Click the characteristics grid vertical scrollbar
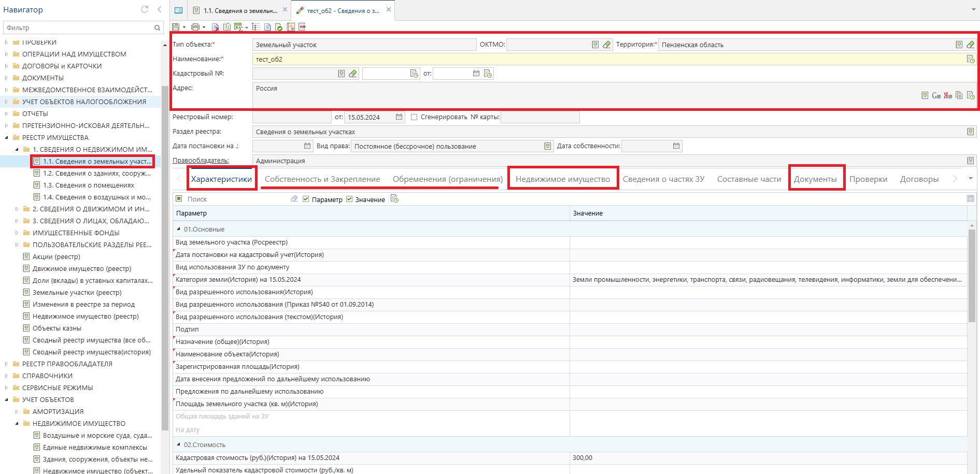 972,275
